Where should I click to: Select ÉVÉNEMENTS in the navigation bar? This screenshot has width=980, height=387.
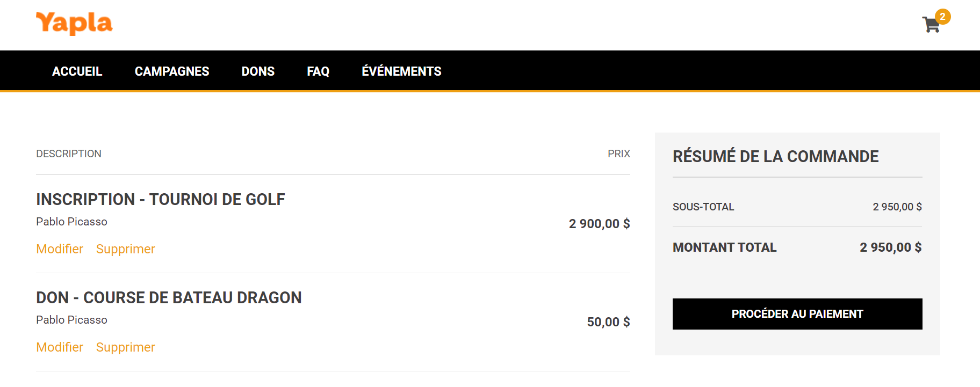(x=401, y=71)
